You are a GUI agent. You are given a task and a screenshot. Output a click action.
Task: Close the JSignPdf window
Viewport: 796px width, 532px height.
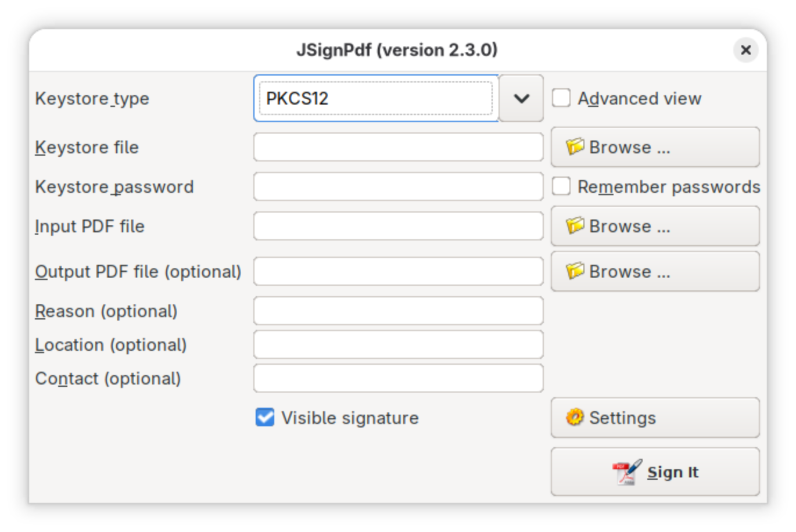(746, 51)
